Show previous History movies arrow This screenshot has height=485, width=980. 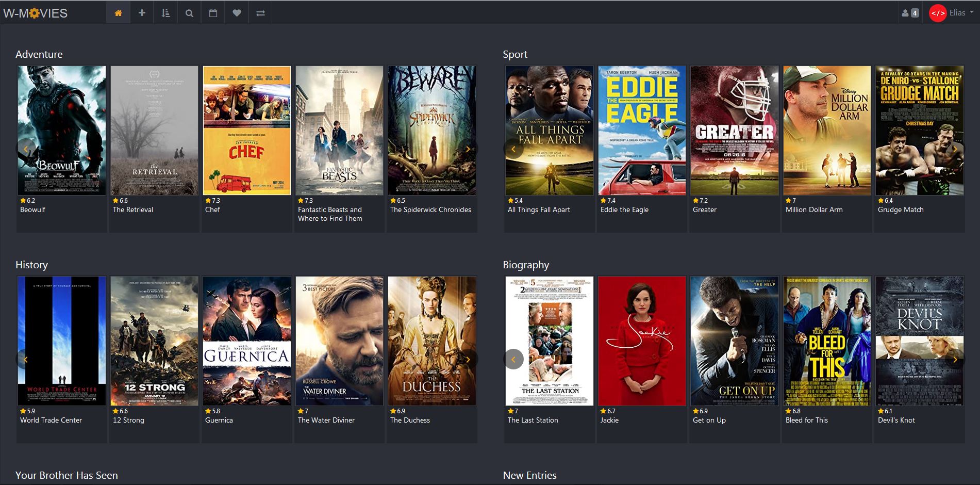[x=25, y=360]
